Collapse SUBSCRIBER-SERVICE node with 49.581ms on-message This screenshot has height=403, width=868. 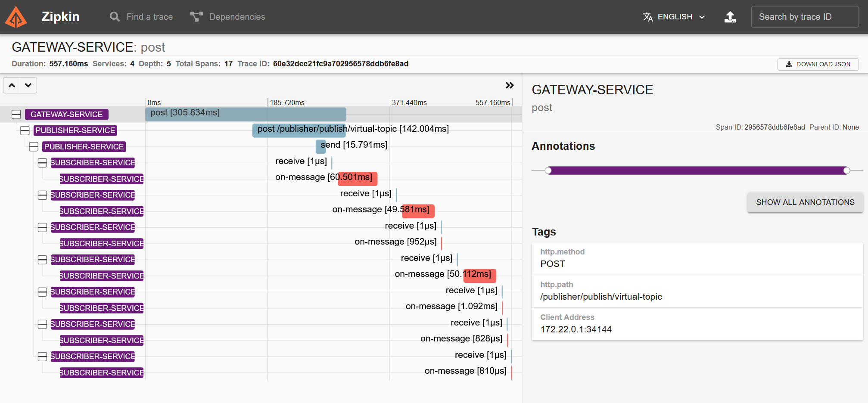[42, 195]
